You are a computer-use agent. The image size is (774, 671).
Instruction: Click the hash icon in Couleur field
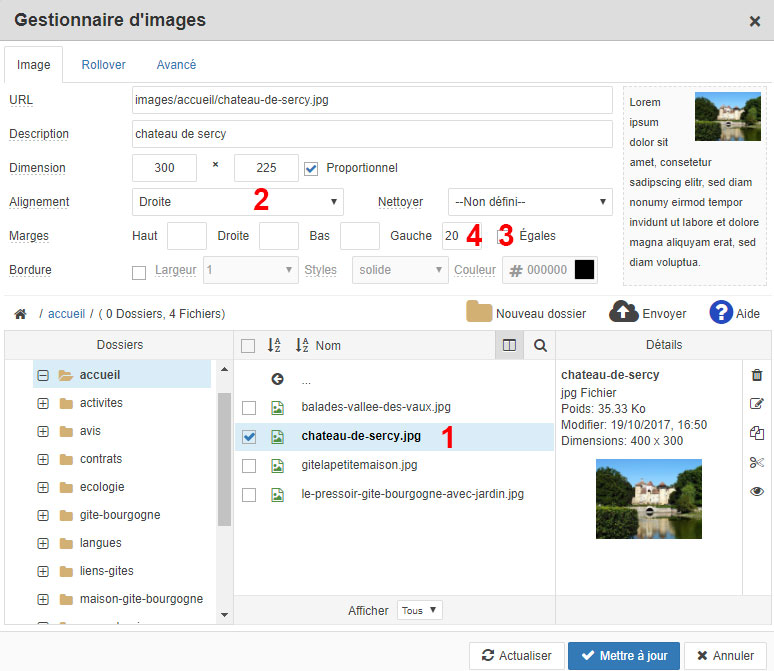click(x=516, y=271)
